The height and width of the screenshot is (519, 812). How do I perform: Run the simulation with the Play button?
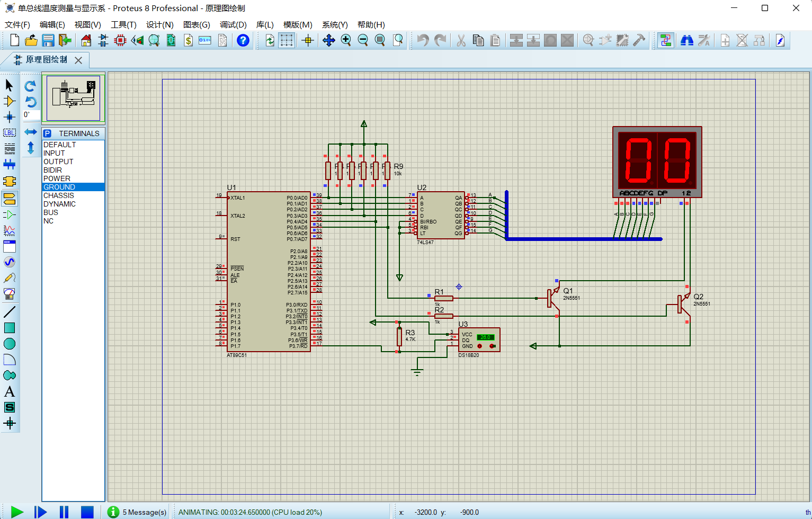coord(17,512)
